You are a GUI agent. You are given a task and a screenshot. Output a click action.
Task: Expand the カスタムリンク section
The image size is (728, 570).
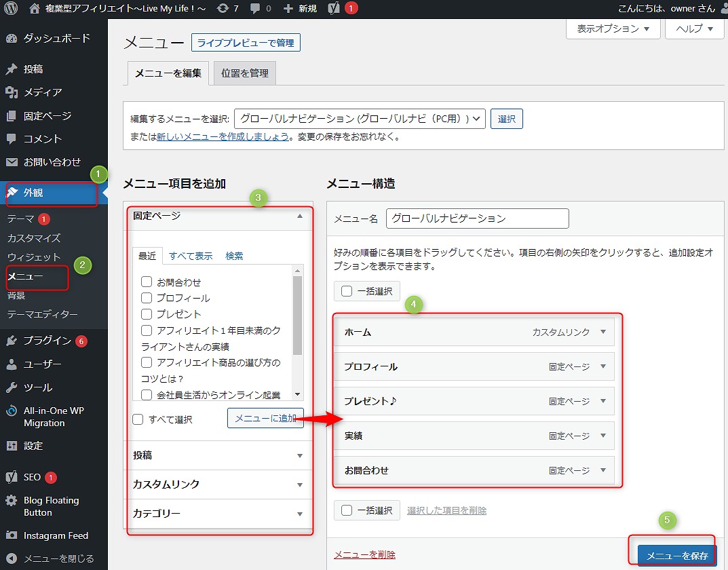[218, 484]
